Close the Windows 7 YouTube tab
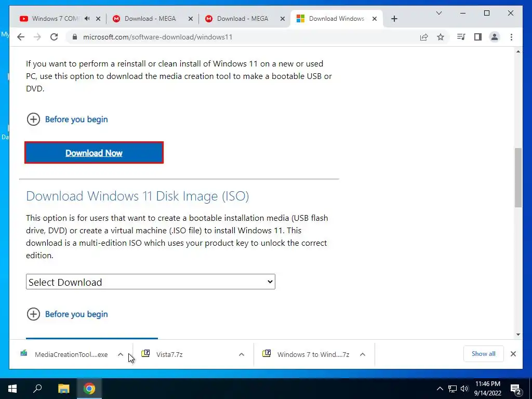 pos(98,19)
